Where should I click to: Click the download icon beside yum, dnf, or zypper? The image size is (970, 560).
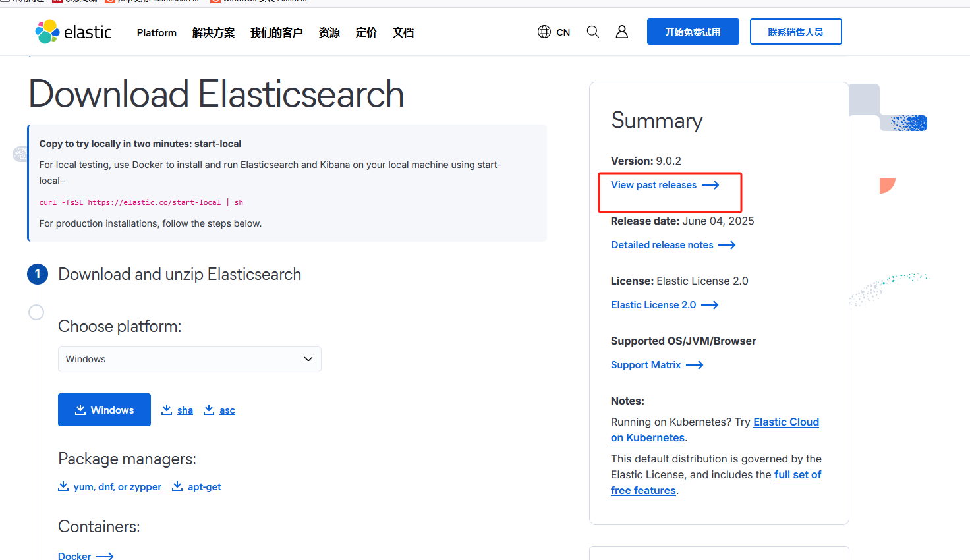[x=63, y=486]
